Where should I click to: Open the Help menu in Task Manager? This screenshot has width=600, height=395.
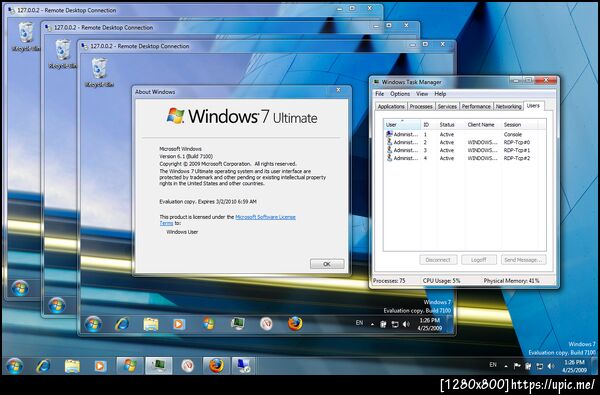pos(440,94)
